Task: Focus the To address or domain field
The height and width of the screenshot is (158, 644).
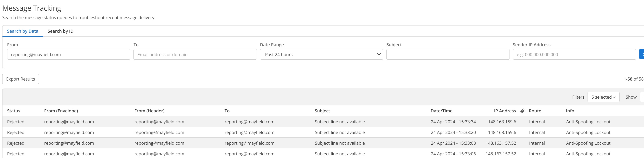Action: (195, 54)
